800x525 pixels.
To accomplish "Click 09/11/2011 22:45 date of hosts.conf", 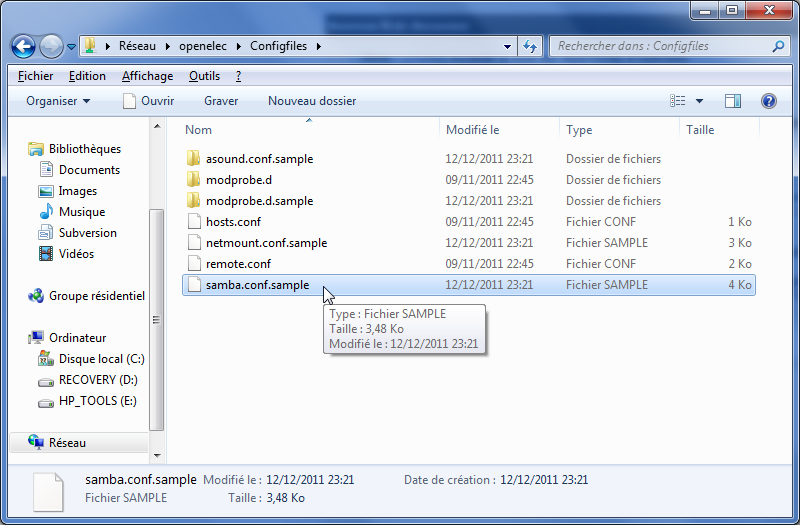I will 489,221.
